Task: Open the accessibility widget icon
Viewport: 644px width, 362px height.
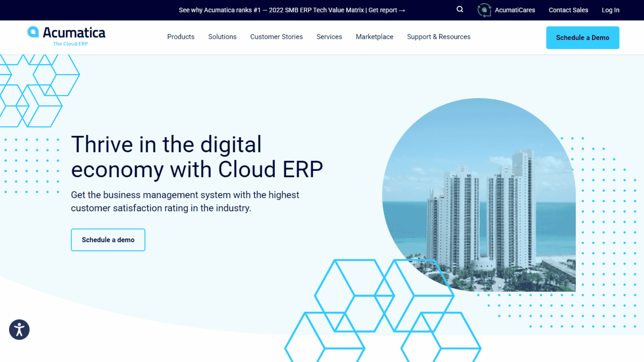Action: point(19,329)
